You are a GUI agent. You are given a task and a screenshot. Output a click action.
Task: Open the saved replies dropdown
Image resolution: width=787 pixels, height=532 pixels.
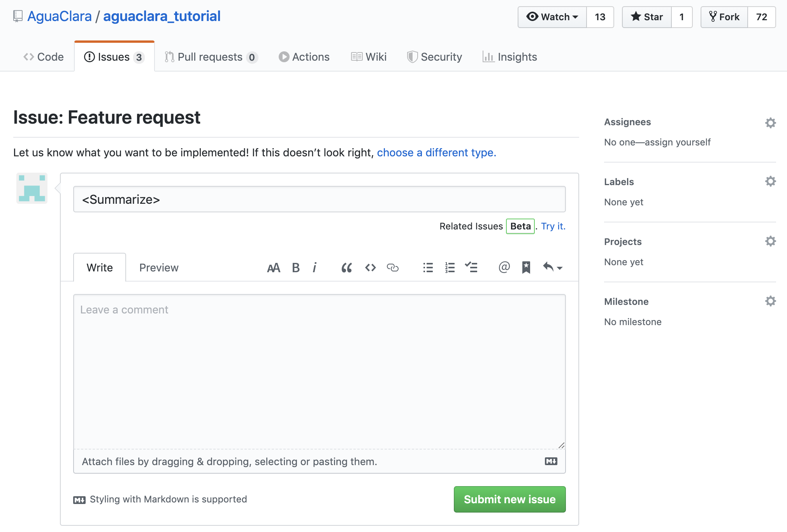(553, 267)
